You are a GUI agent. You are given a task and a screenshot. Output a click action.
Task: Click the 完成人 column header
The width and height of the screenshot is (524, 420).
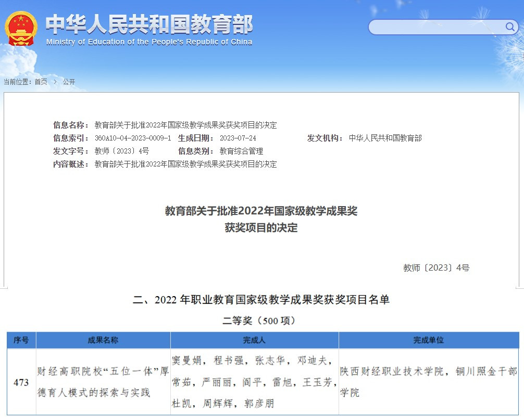pos(254,340)
